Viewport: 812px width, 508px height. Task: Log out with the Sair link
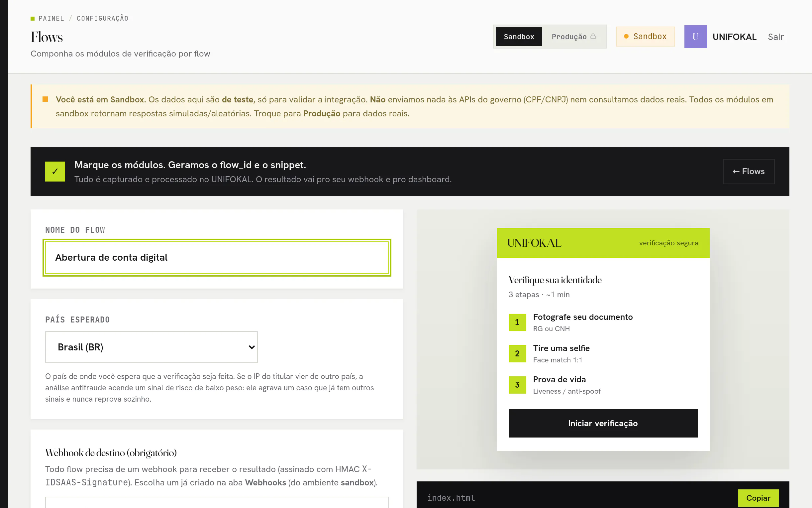(775, 37)
